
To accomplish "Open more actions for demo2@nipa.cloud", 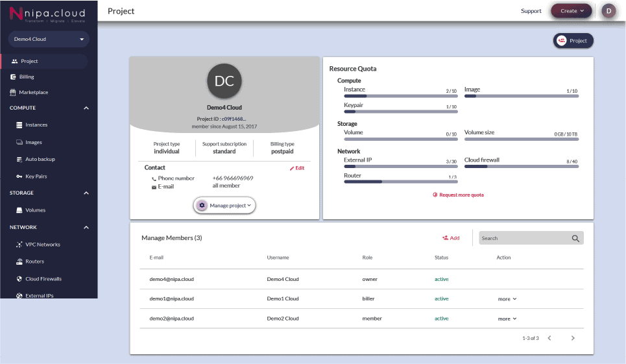I will tap(507, 319).
